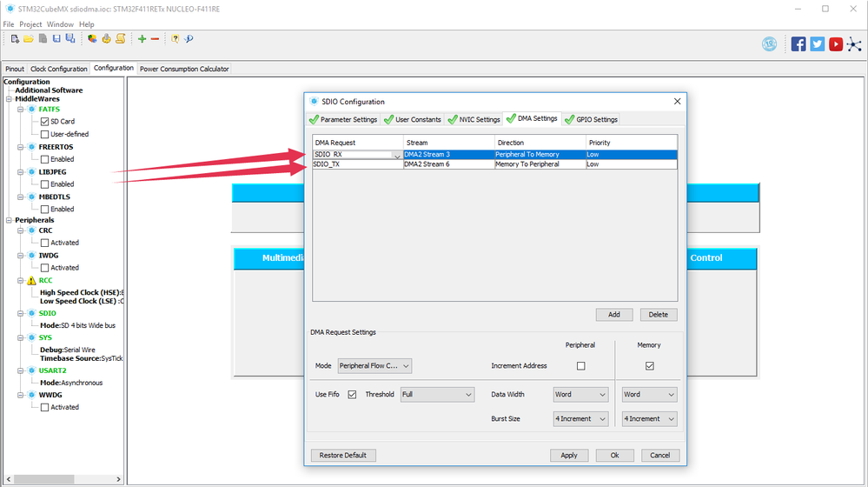This screenshot has height=487, width=868.
Task: Open the Peripheral Data Width dropdown
Action: tap(580, 395)
